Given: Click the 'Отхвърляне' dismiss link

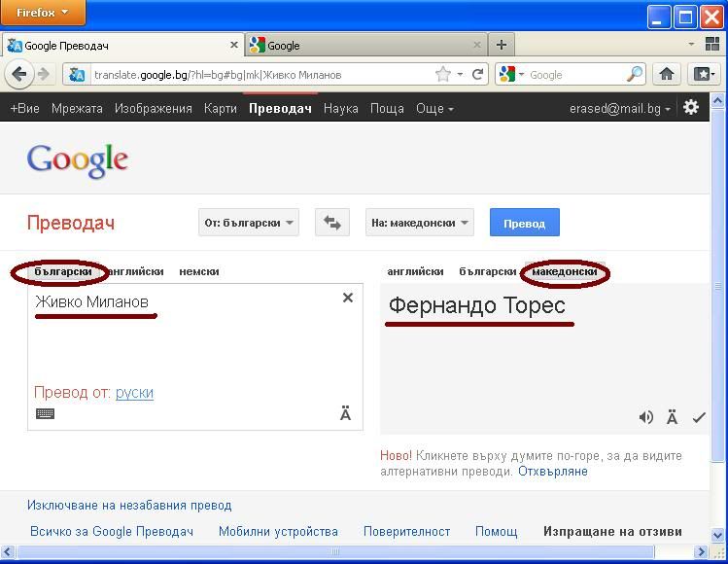Looking at the screenshot, I should 553,471.
